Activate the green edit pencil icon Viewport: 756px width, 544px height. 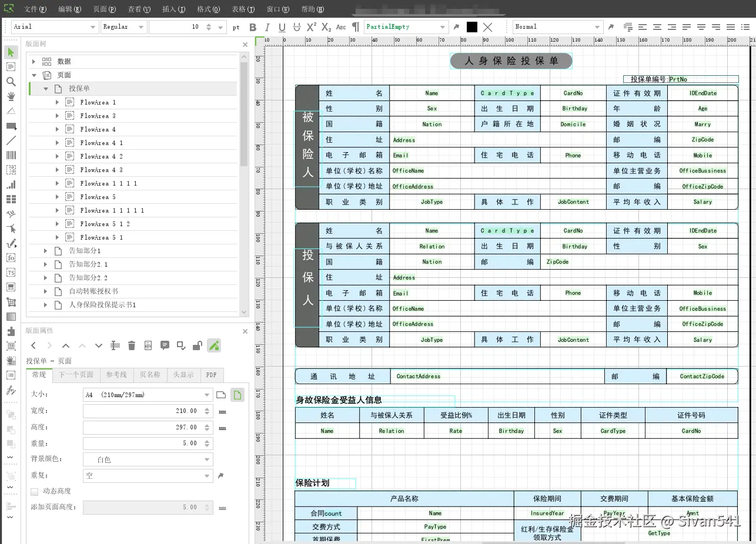pos(213,345)
